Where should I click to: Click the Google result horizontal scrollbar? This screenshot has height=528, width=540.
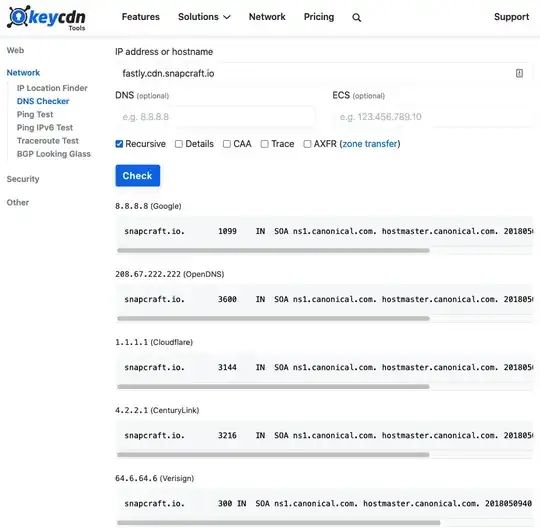[273, 250]
